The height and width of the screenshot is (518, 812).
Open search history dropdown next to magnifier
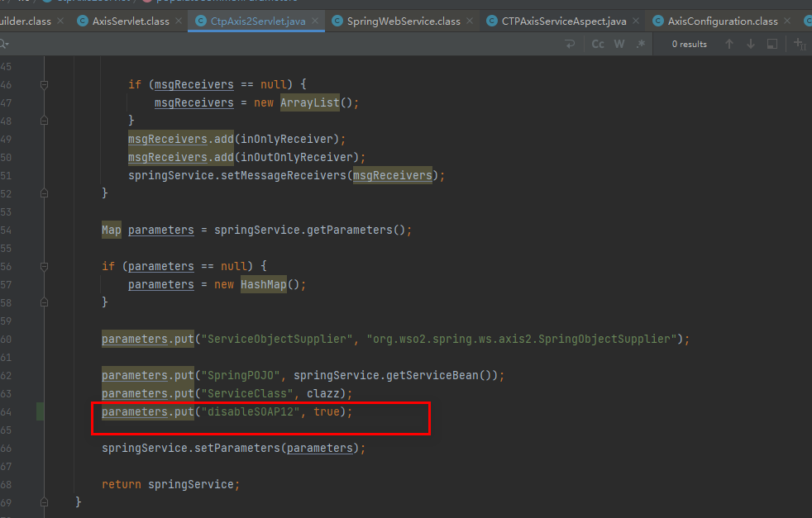4,45
